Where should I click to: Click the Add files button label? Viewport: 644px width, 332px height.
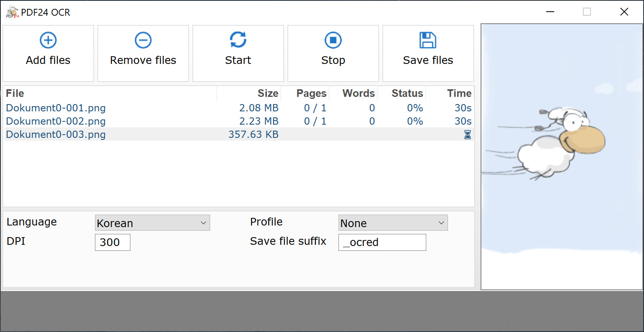click(48, 60)
